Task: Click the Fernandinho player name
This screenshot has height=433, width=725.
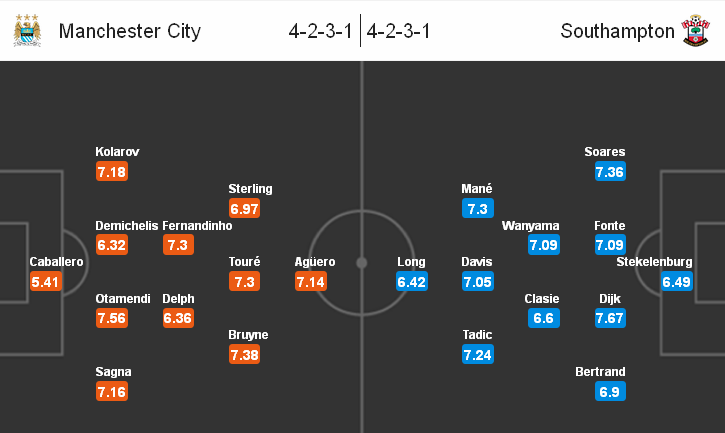Action: (x=197, y=226)
